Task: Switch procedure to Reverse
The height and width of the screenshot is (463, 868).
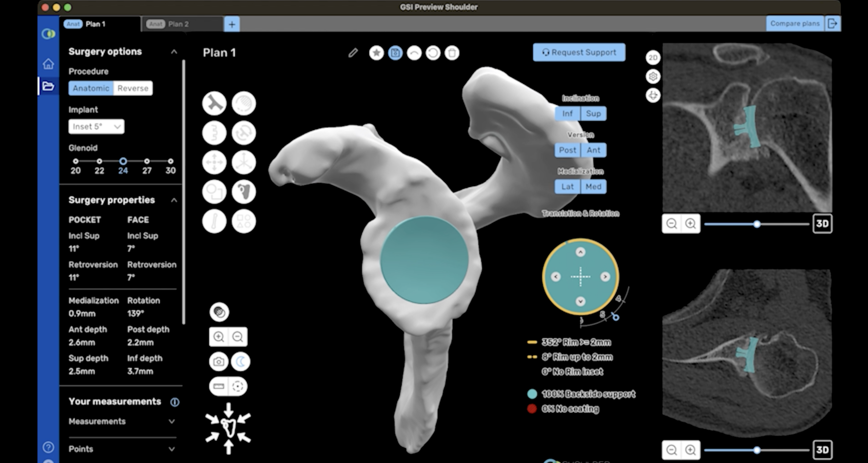Action: [x=133, y=88]
